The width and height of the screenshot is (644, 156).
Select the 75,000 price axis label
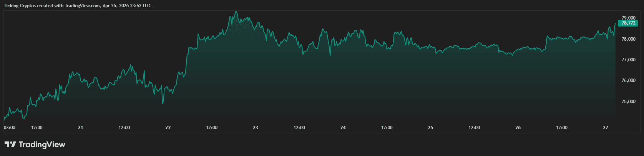click(x=628, y=102)
